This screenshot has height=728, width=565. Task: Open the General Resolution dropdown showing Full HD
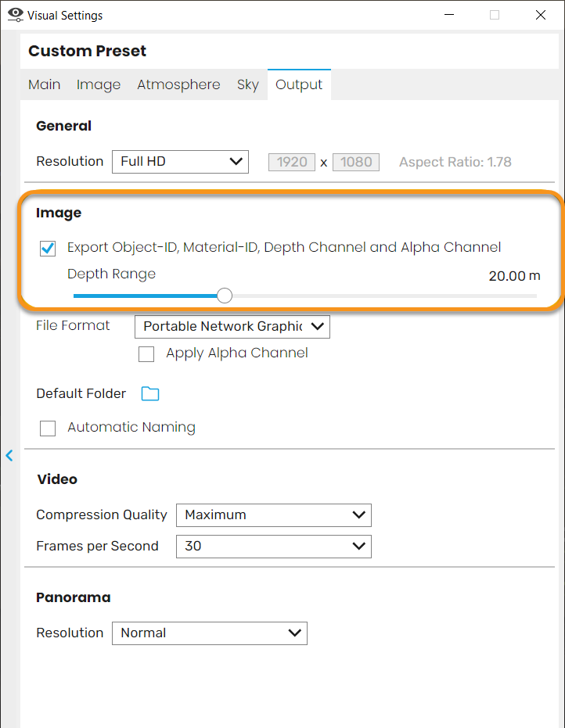pyautogui.click(x=180, y=162)
